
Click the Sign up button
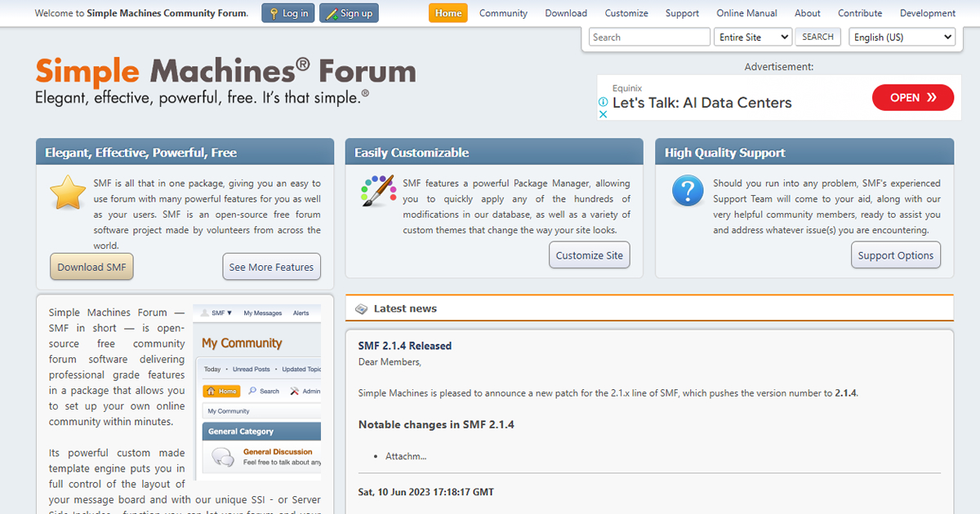(349, 13)
